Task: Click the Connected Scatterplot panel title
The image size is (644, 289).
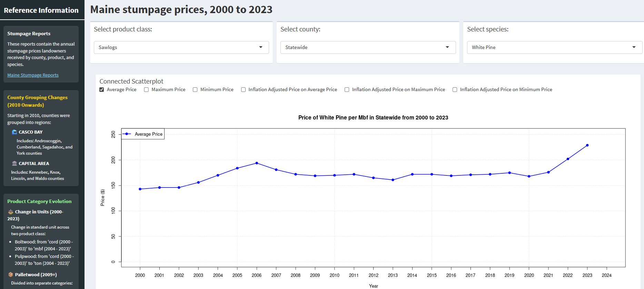Action: coord(131,81)
